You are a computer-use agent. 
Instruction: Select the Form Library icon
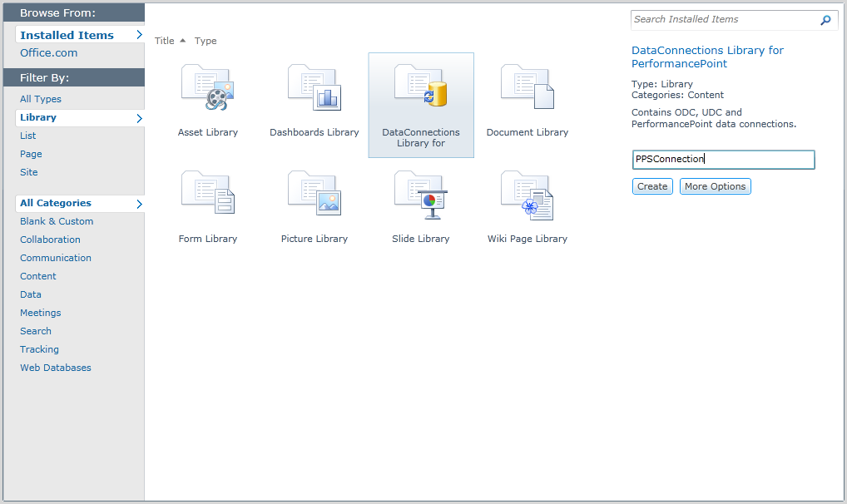(x=207, y=193)
